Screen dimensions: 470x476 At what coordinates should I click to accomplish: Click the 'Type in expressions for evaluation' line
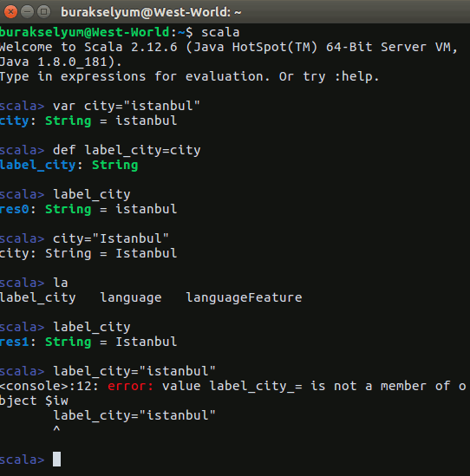click(189, 76)
